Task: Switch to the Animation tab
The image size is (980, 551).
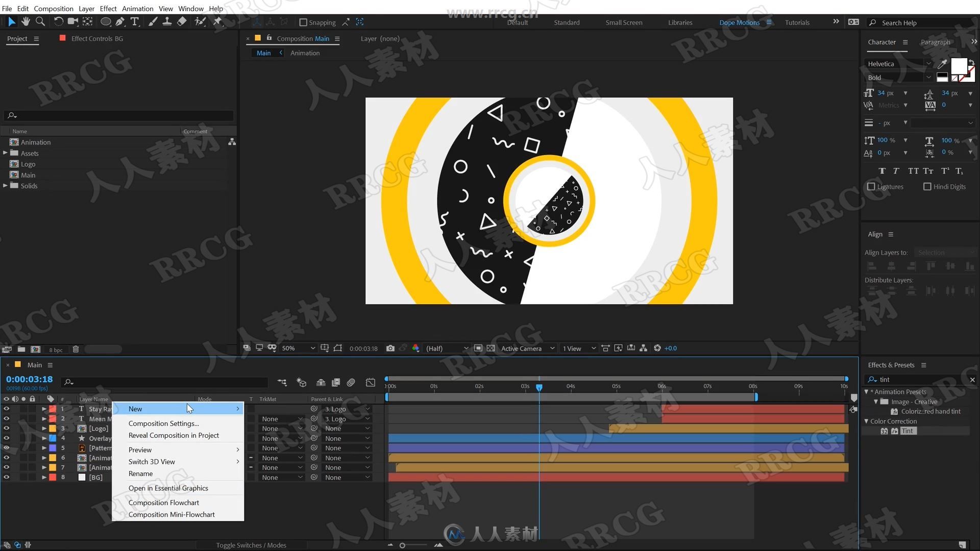Action: 304,53
